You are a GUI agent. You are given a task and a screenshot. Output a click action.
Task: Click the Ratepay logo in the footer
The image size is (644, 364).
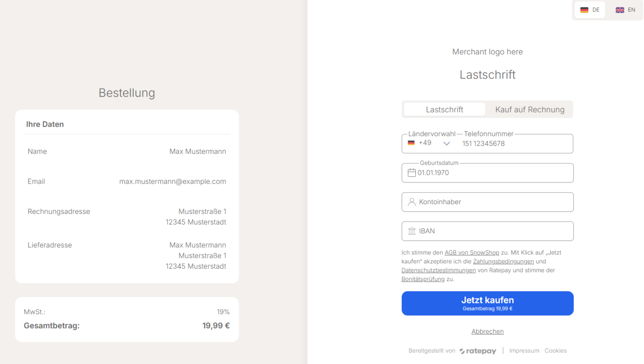click(x=478, y=351)
